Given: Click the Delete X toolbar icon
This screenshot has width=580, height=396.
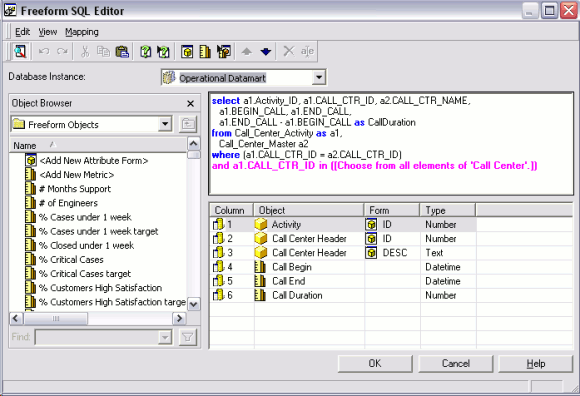Looking at the screenshot, I should (289, 51).
